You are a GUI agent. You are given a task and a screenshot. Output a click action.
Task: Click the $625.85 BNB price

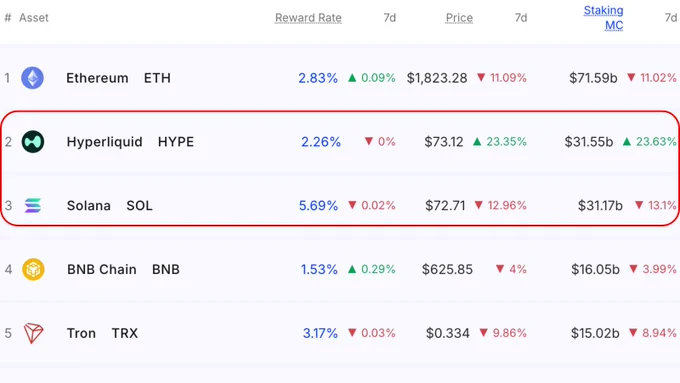point(447,269)
